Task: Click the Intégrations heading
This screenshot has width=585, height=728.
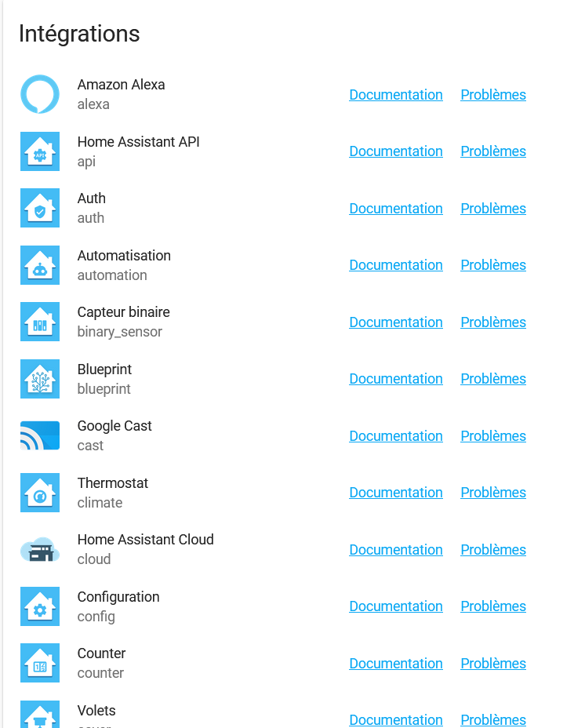Action: [x=79, y=34]
